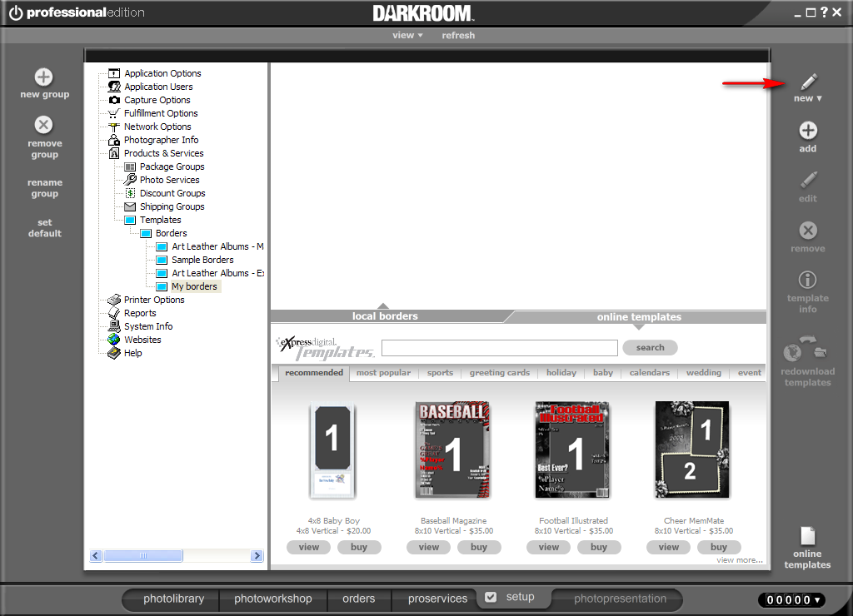Click the 4x8 Baby Boy thumbnail
853x616 pixels.
(333, 450)
